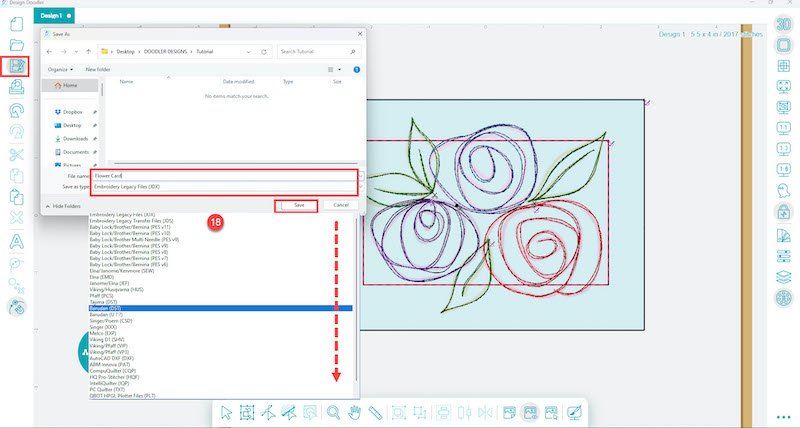Click the blue help icon in dialog

[357, 69]
